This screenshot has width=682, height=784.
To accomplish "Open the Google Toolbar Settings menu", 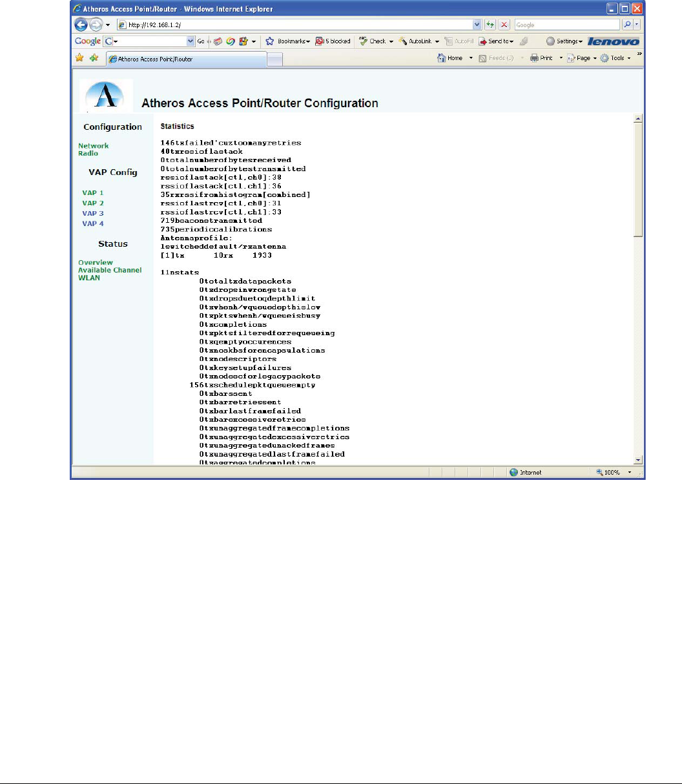I will pos(564,41).
